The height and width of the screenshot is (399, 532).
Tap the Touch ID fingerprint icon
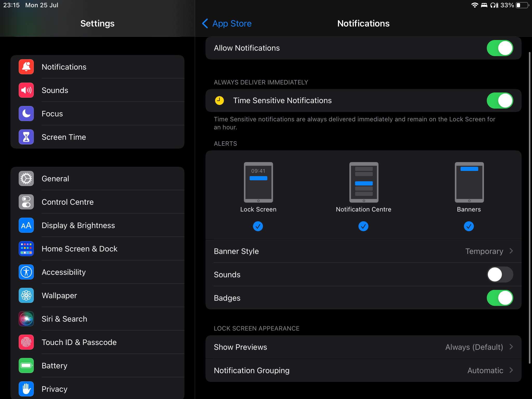(26, 342)
